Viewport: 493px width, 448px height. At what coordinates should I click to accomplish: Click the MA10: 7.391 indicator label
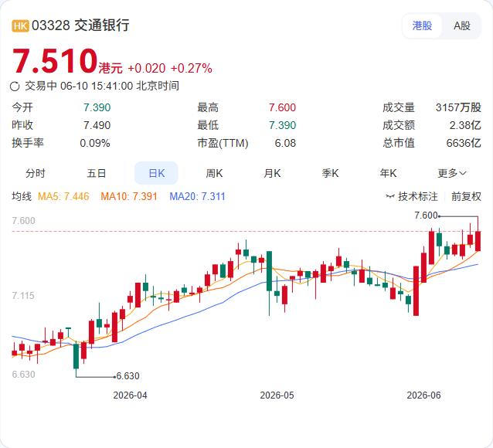129,196
